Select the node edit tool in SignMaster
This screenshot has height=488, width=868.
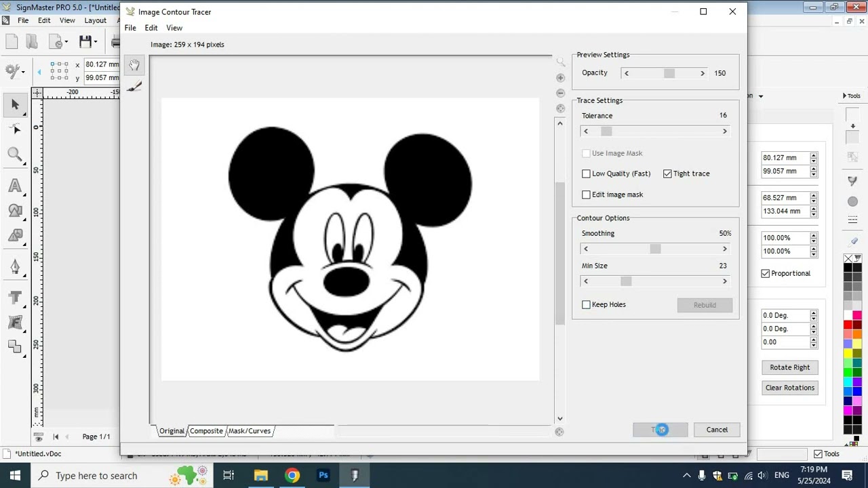pyautogui.click(x=15, y=129)
